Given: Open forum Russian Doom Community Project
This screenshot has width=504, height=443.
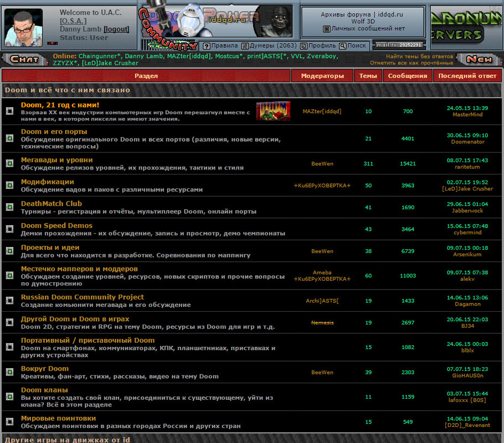Looking at the screenshot, I should (x=83, y=297).
